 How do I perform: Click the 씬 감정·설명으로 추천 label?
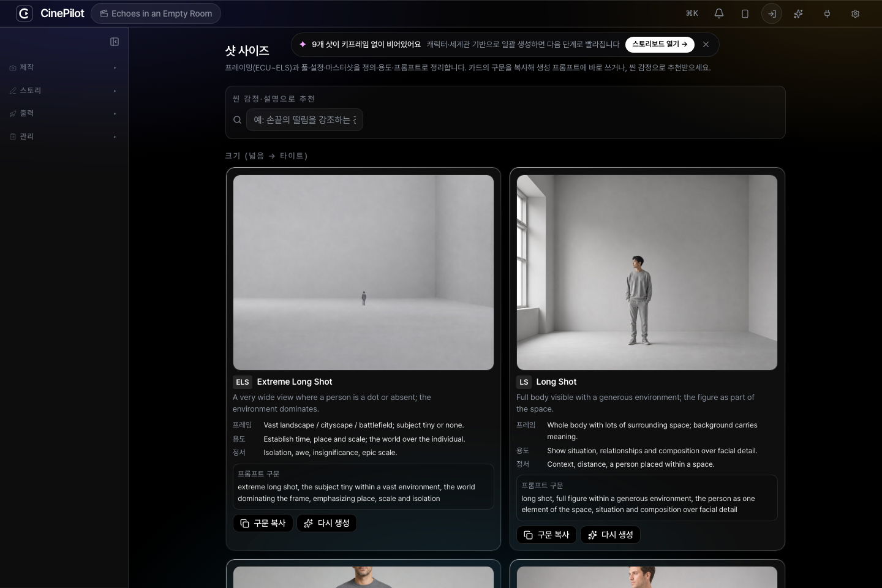click(274, 99)
